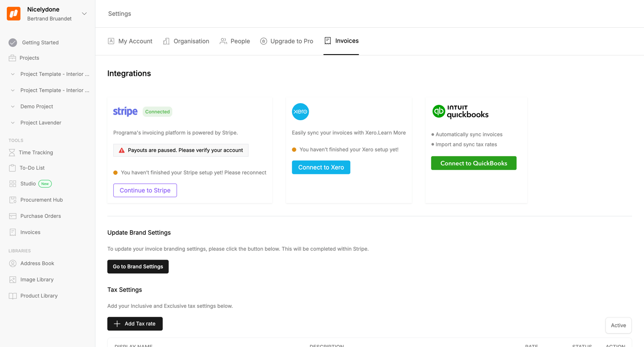Click the Stripe setup unfinished reconnect message
Viewport: 644px width, 347px height.
(194, 173)
